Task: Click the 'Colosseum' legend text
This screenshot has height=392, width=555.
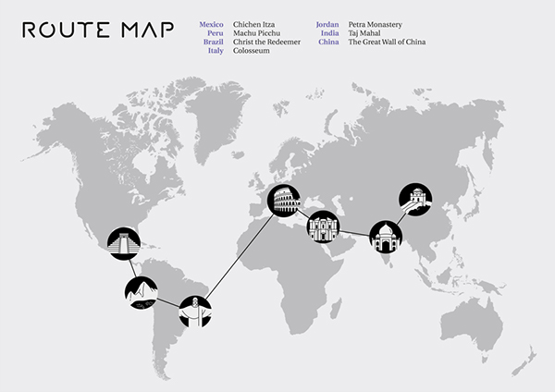Action: click(252, 51)
